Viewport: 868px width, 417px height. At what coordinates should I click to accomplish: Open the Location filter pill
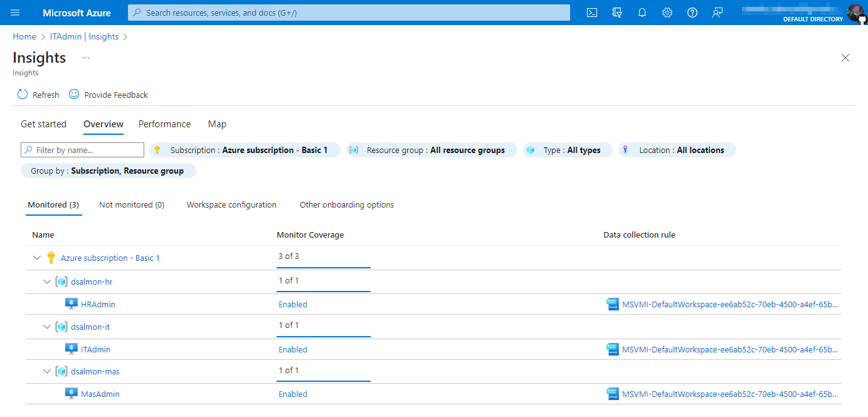pos(677,150)
